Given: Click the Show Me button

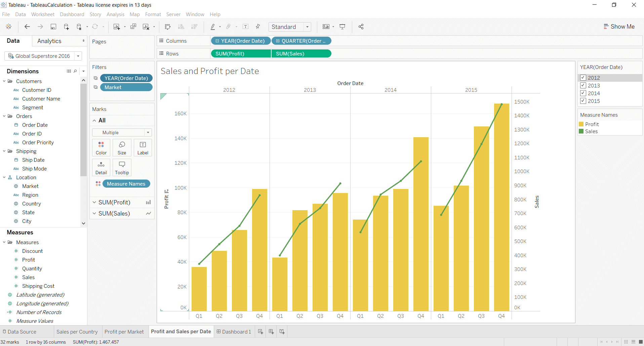Looking at the screenshot, I should pos(619,27).
